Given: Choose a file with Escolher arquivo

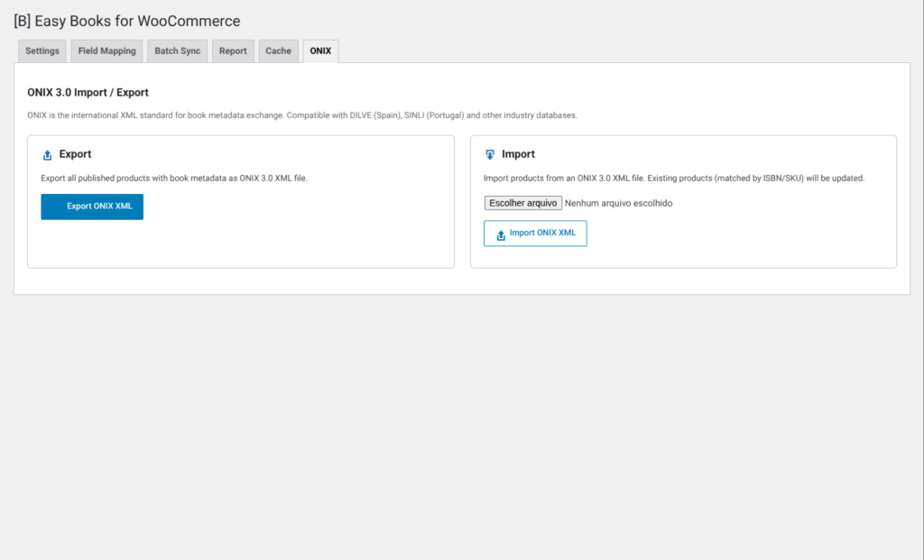Looking at the screenshot, I should [523, 203].
